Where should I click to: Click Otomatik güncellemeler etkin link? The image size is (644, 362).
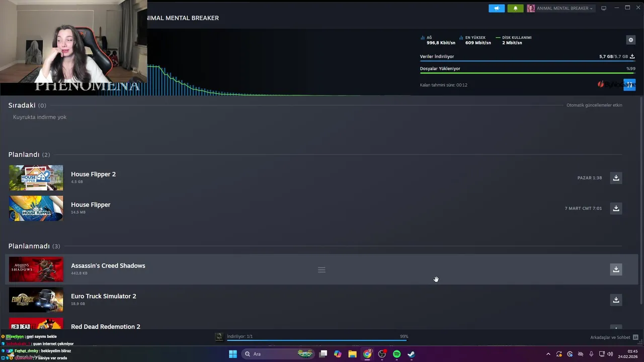click(594, 105)
